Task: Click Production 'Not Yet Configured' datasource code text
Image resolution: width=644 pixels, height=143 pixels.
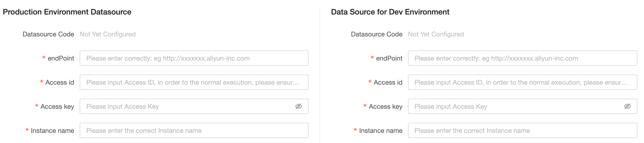Action: pyautogui.click(x=108, y=34)
